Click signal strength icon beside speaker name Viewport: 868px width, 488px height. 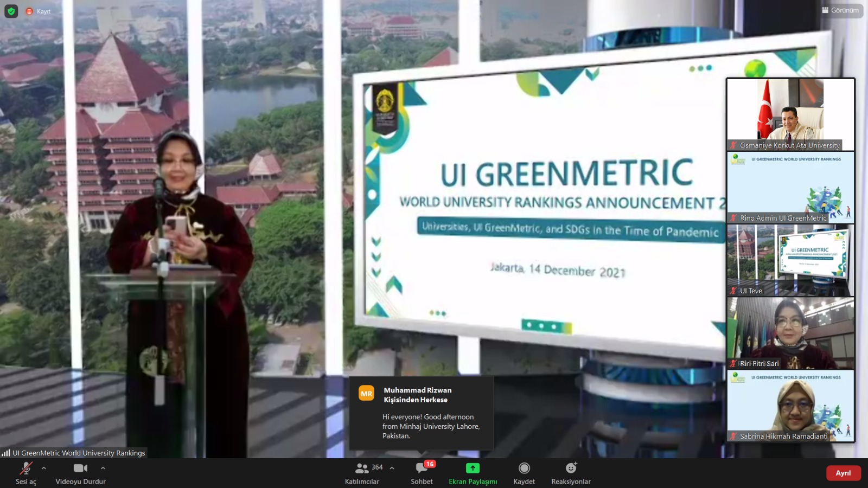pyautogui.click(x=6, y=453)
